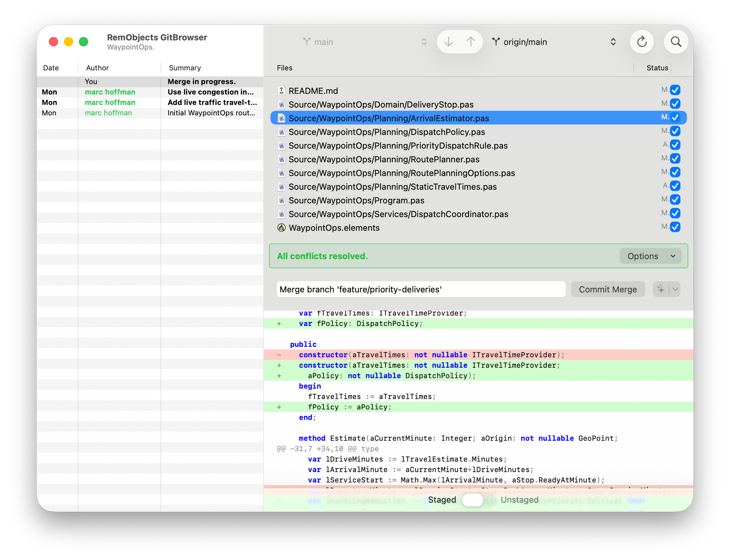Click the Summary column header
This screenshot has height=560, width=730.
tap(185, 68)
